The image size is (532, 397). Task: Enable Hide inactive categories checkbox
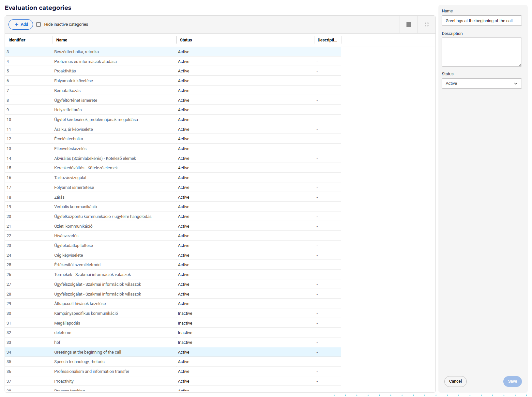coord(38,24)
